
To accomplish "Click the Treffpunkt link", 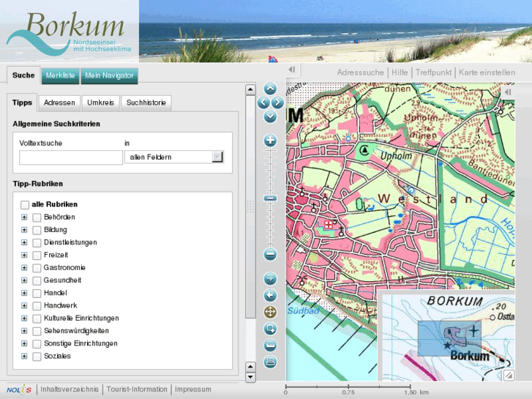I will (x=434, y=72).
